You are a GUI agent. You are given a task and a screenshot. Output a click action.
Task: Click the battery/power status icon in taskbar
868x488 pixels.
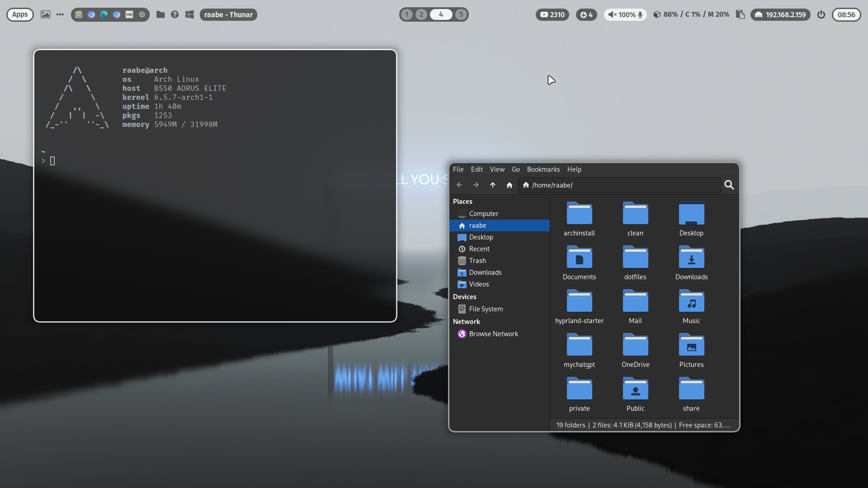[821, 14]
